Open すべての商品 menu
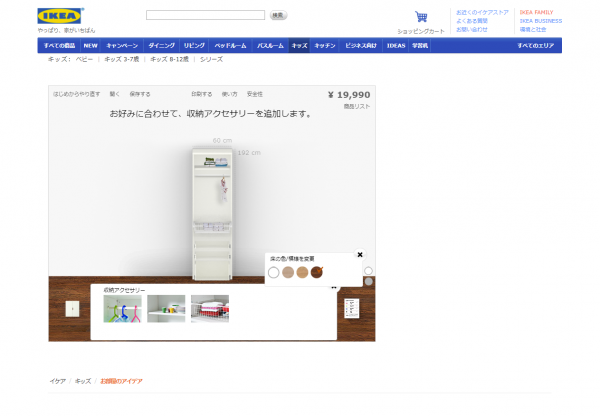This screenshot has height=416, width=600. 59,46
